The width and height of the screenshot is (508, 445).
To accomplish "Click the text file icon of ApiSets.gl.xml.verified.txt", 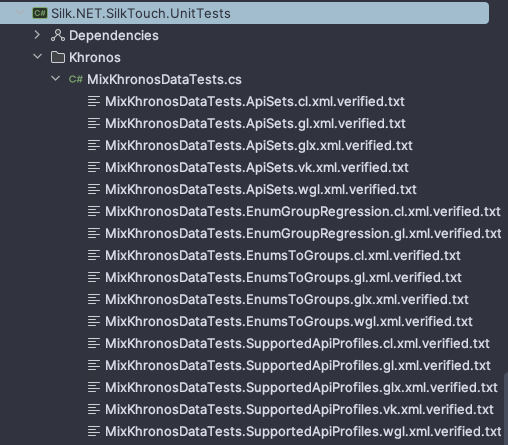I will [x=94, y=123].
